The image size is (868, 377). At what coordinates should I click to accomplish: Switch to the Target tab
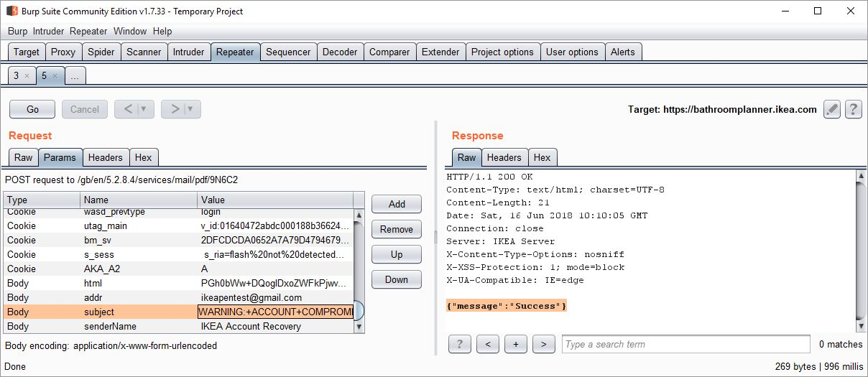pos(27,52)
